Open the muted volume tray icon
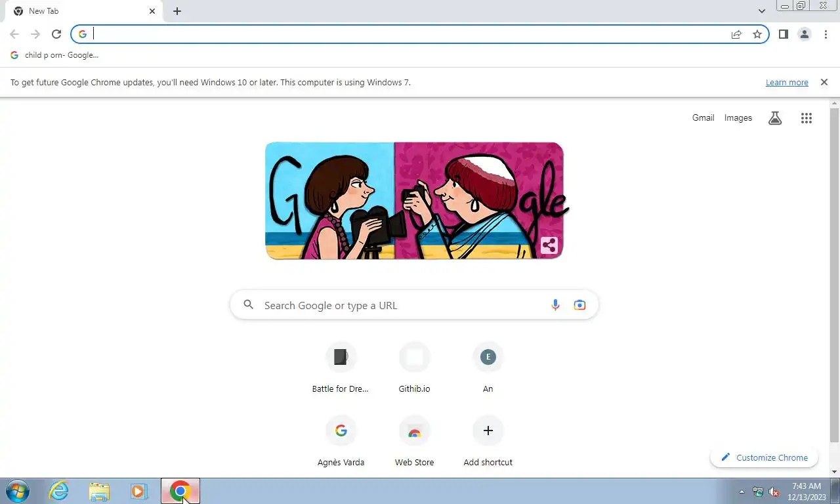 774,492
